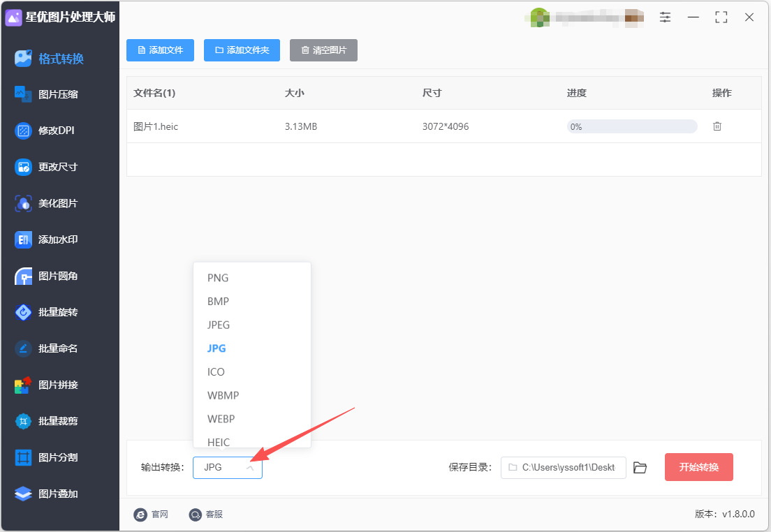Select the 图片叠加 image overlay tool
Image resolution: width=771 pixels, height=532 pixels.
45,494
